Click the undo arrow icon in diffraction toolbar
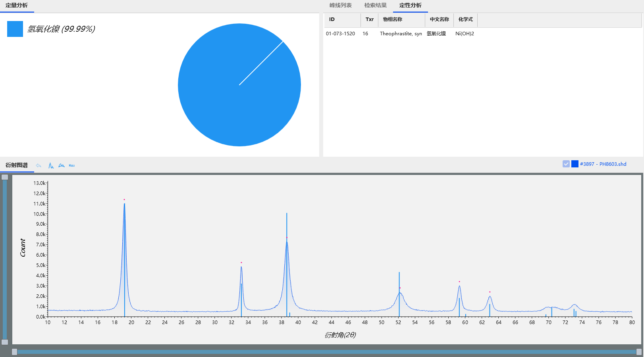The width and height of the screenshot is (644, 357). click(39, 165)
